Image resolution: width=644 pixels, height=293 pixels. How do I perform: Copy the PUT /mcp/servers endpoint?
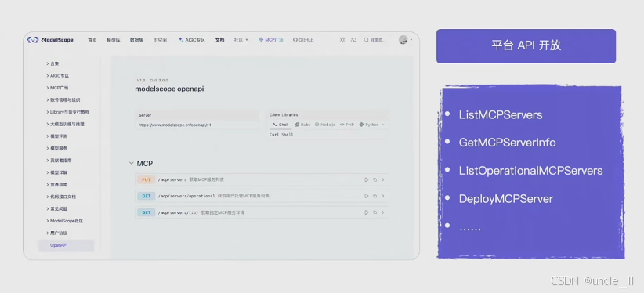(x=374, y=179)
